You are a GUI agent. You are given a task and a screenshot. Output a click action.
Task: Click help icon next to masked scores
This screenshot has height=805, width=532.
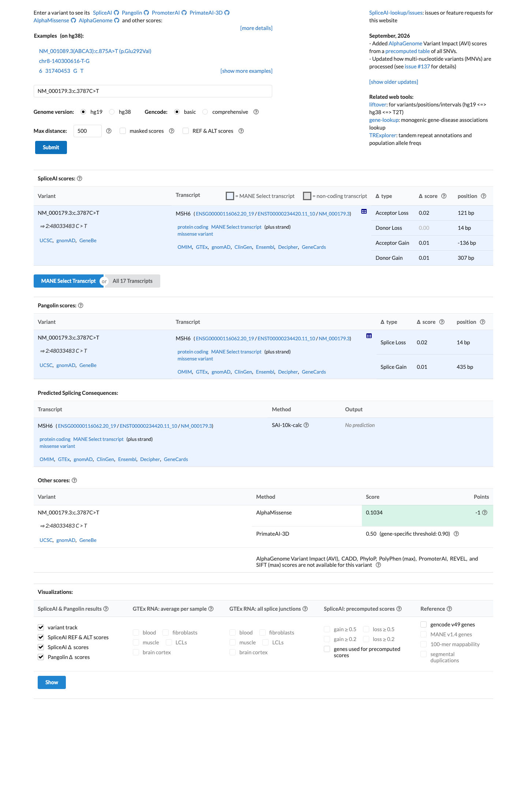[x=172, y=131]
